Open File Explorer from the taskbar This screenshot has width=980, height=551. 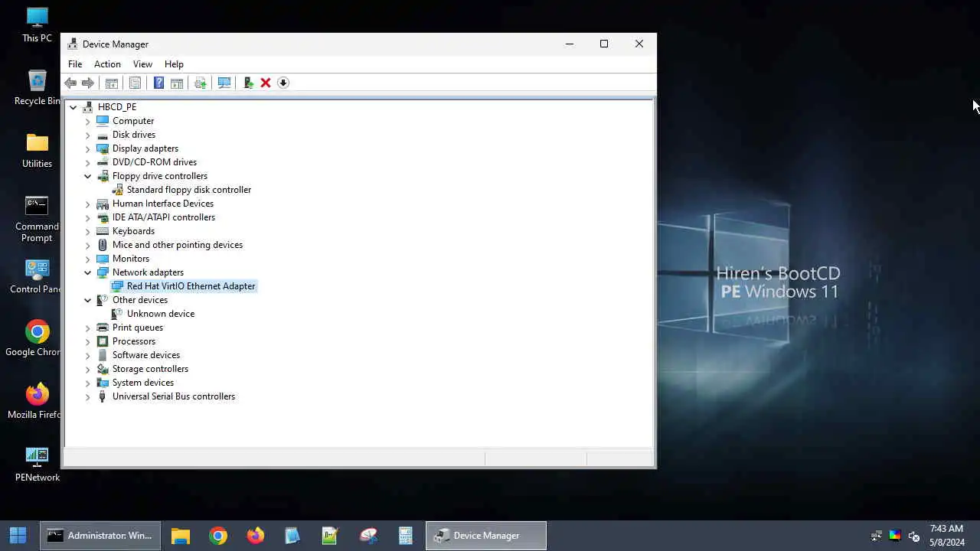coord(181,536)
